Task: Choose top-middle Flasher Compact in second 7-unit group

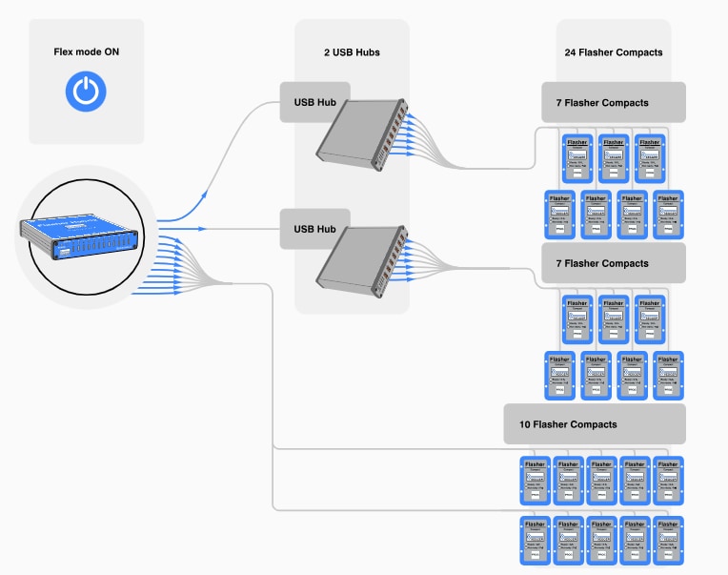Action: 614,319
